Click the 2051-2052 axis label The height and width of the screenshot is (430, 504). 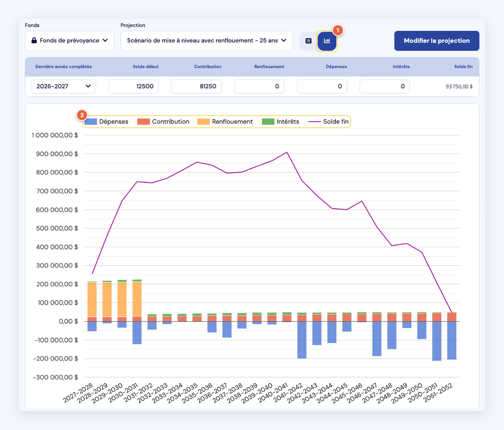click(x=438, y=393)
